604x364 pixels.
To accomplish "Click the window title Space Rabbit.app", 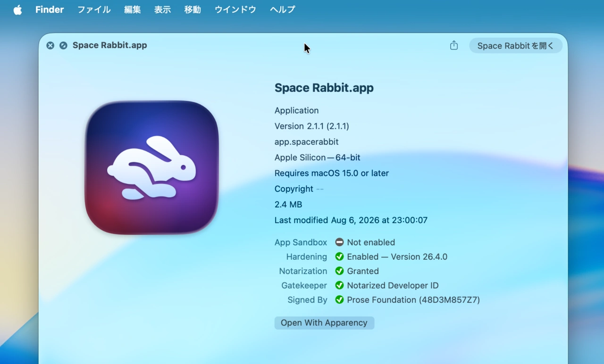I will pos(110,45).
